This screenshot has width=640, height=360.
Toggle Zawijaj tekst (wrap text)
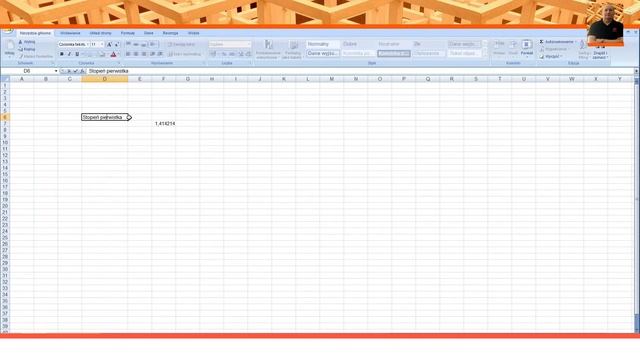pos(181,44)
